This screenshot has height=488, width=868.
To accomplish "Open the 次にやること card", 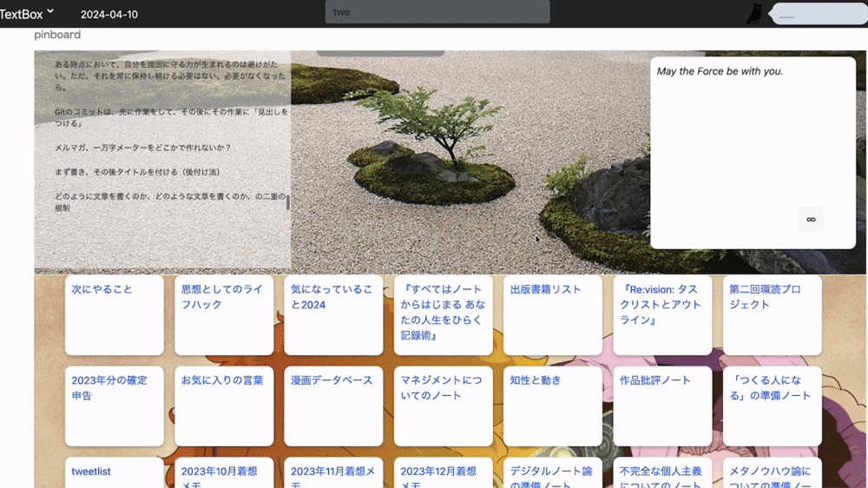I will (x=114, y=315).
